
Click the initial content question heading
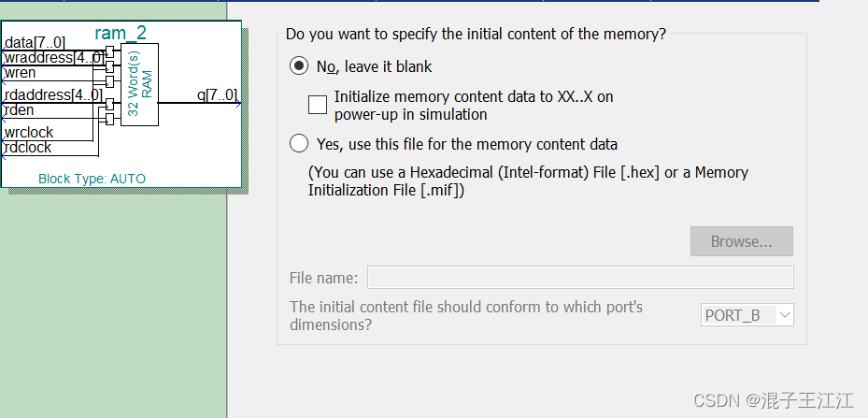476,34
